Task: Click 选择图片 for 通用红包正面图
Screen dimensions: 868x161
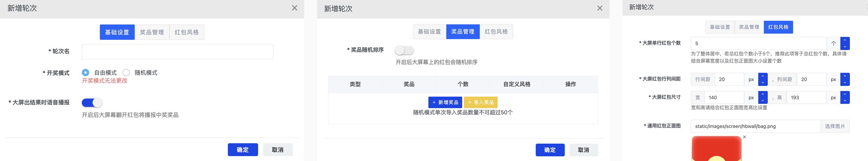Action: (x=835, y=126)
